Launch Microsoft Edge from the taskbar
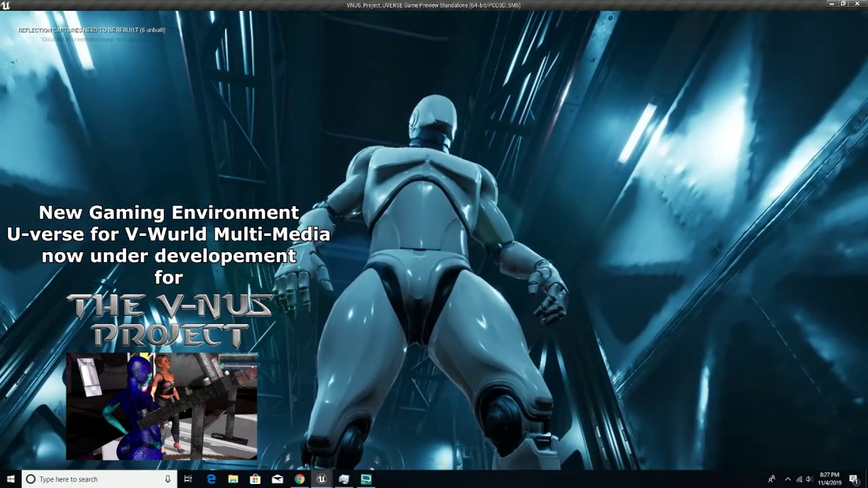 tap(211, 479)
